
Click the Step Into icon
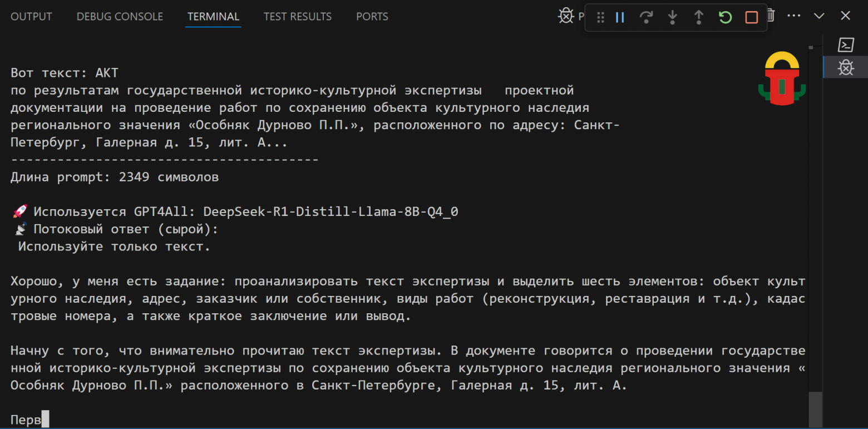[x=672, y=17]
